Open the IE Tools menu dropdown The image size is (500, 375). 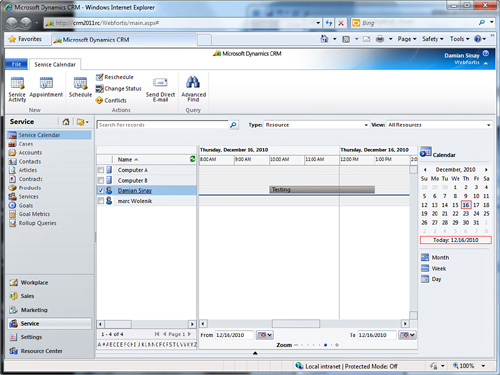(459, 39)
